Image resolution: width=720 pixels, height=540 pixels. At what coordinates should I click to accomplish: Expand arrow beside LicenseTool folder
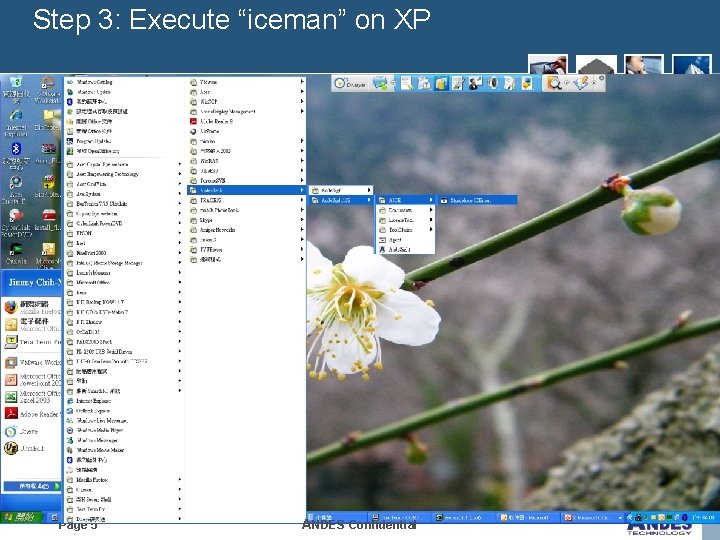click(x=431, y=220)
